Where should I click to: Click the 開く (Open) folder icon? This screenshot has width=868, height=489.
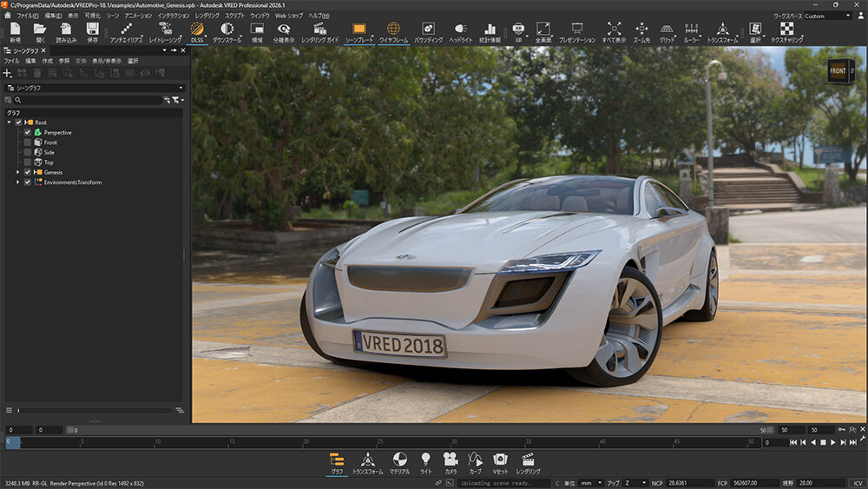[40, 32]
